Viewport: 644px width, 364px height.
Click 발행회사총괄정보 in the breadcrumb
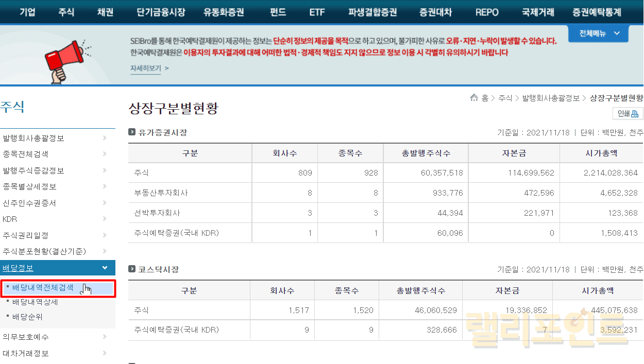point(551,98)
